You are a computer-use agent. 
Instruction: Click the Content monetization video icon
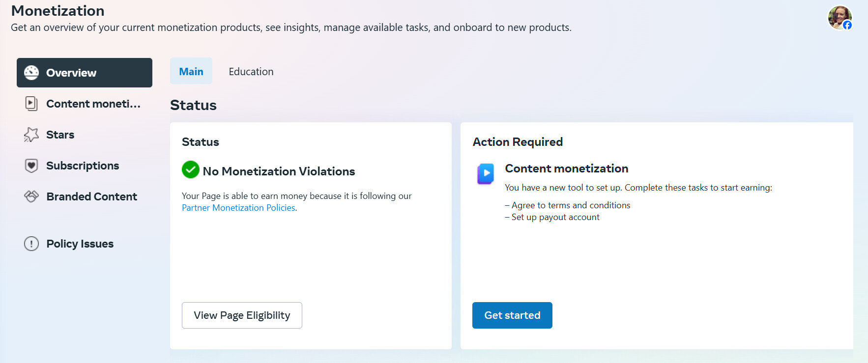pyautogui.click(x=31, y=104)
